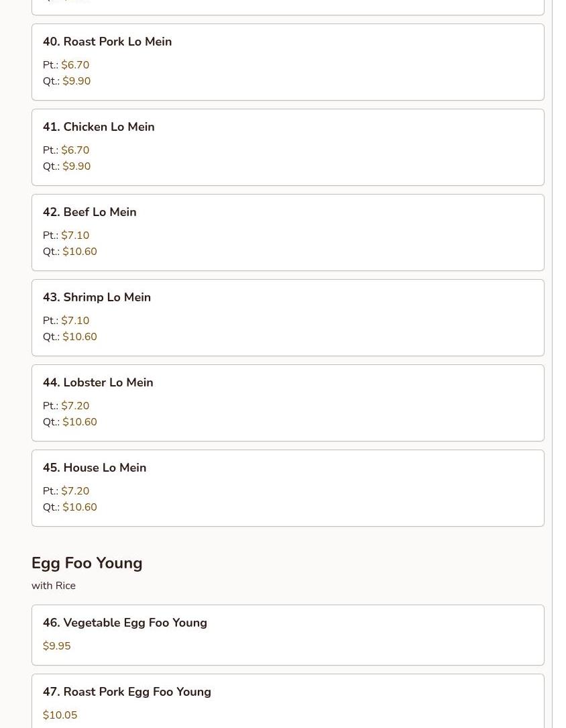The image size is (566, 728).
Task: Select the House Lo Mein item
Action: click(105, 468)
